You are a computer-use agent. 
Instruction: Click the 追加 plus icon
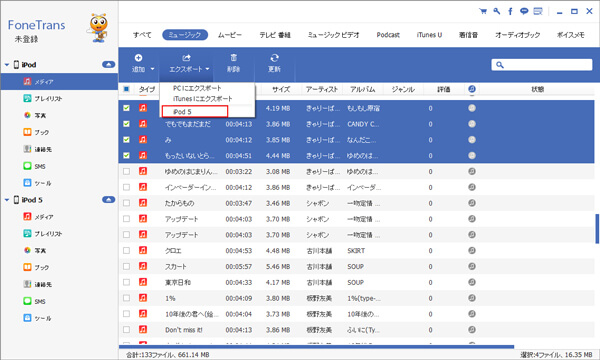point(139,58)
